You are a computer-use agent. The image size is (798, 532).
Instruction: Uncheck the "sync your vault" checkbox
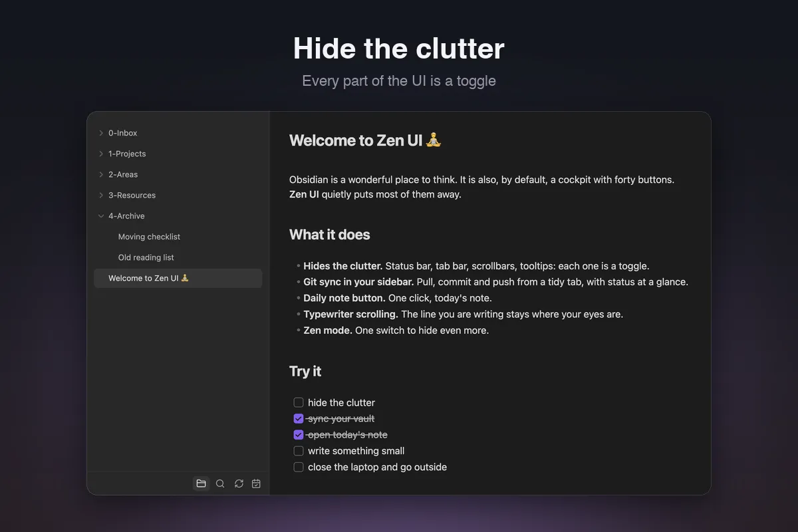click(299, 419)
